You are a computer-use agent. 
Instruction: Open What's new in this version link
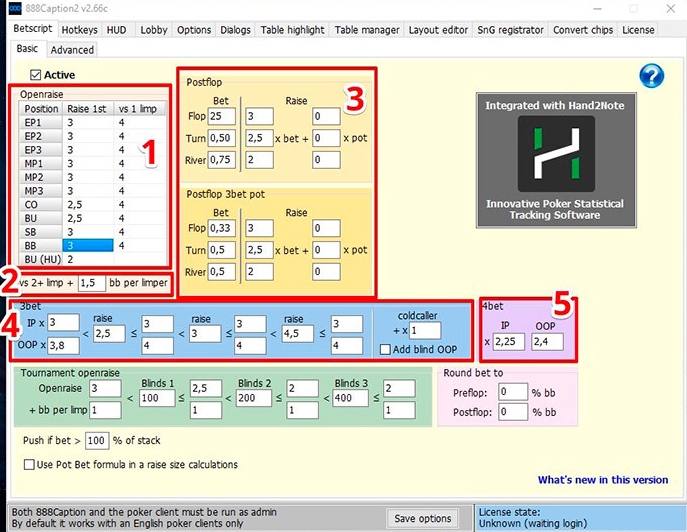[x=602, y=480]
